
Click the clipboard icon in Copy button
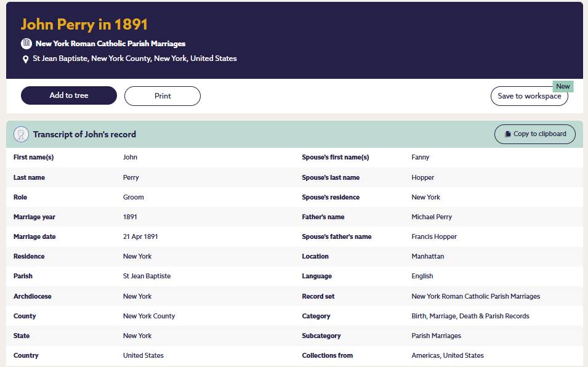508,134
